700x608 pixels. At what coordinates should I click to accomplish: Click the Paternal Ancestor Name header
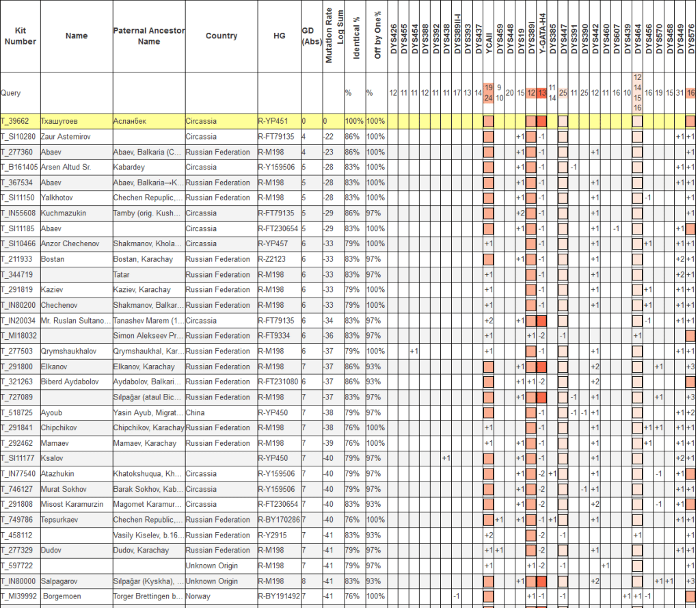pos(148,36)
